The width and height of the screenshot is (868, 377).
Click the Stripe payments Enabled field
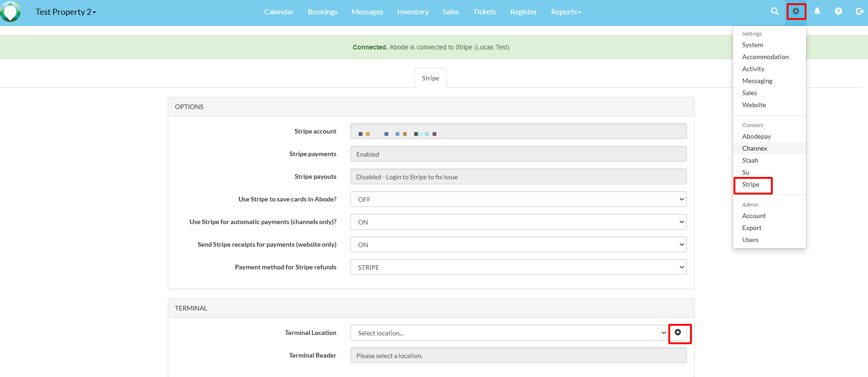pyautogui.click(x=518, y=154)
